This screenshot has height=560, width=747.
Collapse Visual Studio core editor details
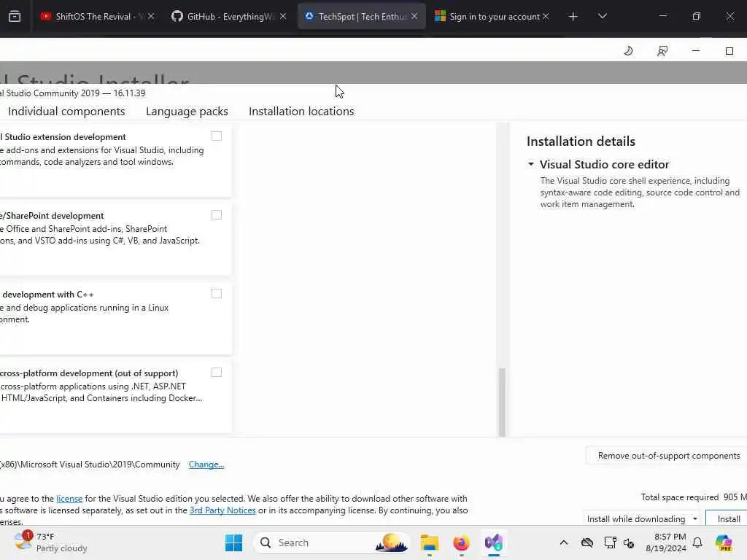pyautogui.click(x=531, y=164)
